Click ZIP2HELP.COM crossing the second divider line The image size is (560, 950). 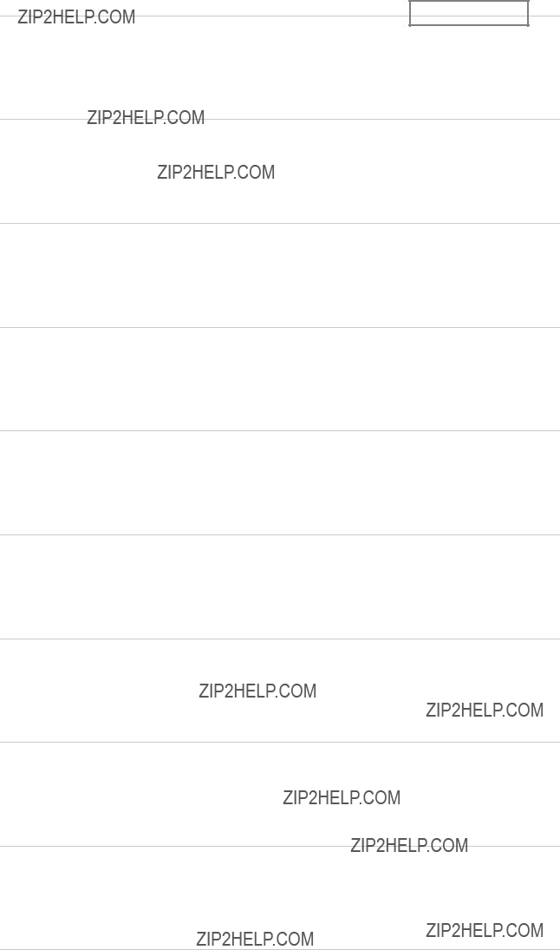(146, 117)
